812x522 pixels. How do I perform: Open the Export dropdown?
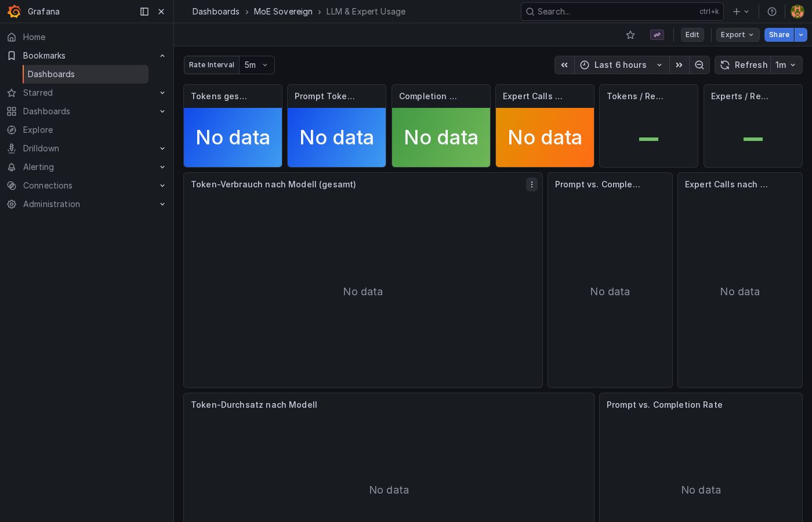pyautogui.click(x=737, y=35)
